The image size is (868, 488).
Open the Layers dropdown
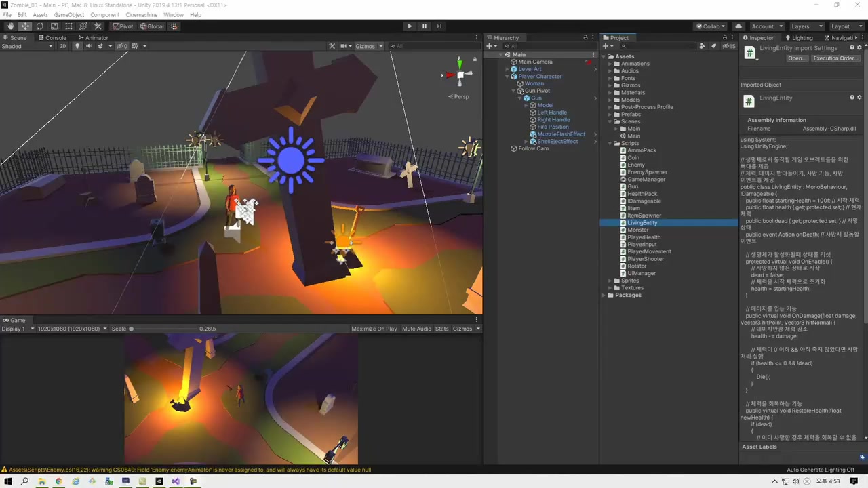point(804,26)
